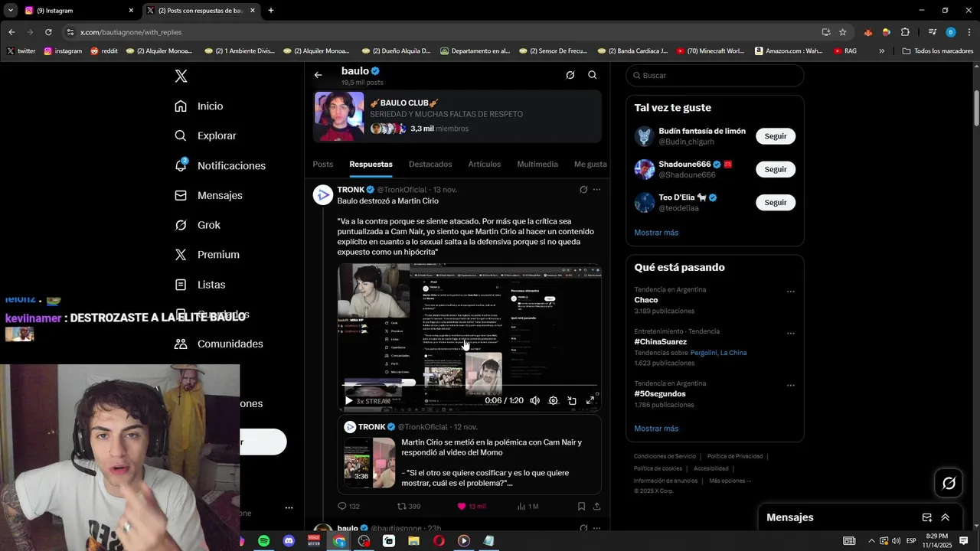Viewport: 980px width, 551px height.
Task: Reply to the TRONK post with 132 replies
Action: point(348,507)
